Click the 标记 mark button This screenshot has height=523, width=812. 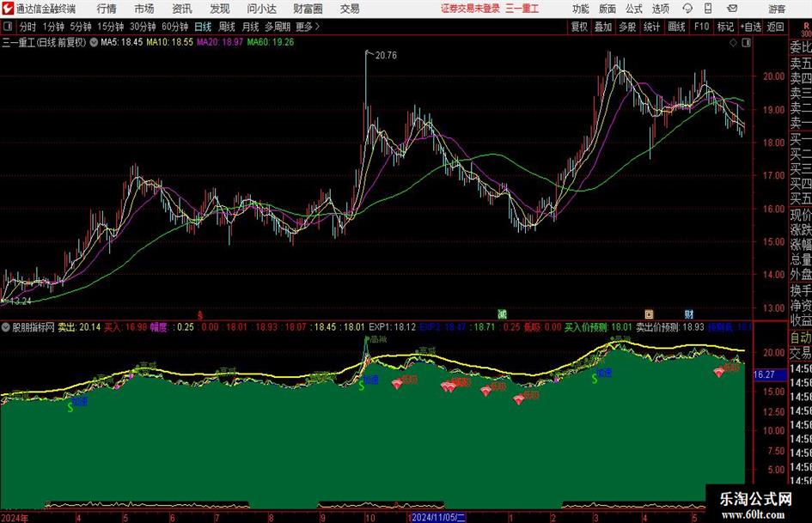click(x=725, y=27)
